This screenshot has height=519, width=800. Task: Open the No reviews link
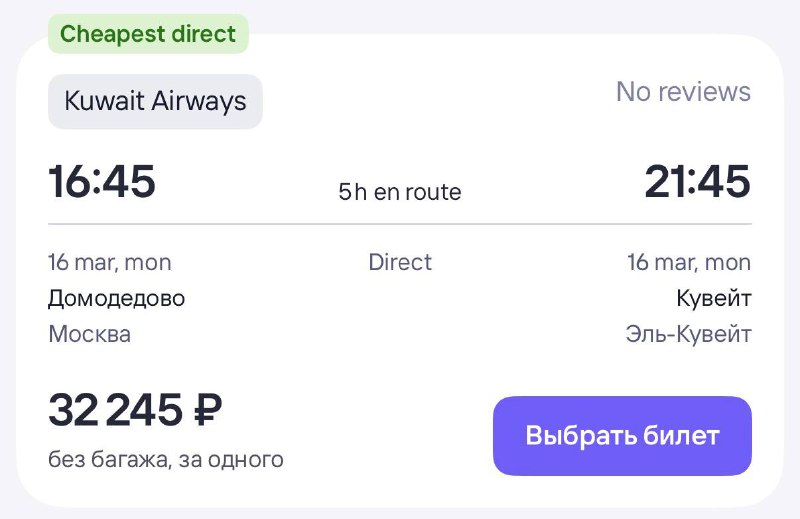[683, 92]
